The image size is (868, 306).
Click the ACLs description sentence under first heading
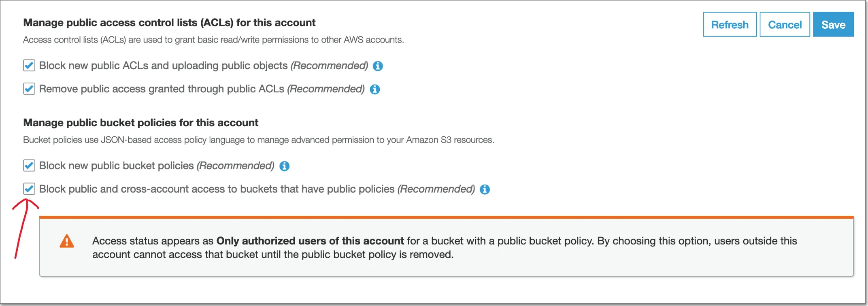[213, 40]
